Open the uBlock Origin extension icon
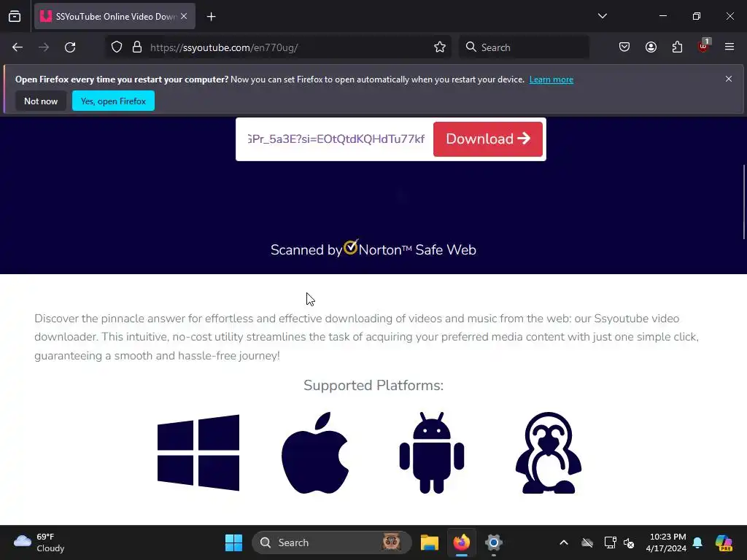The width and height of the screenshot is (747, 560). [x=704, y=46]
